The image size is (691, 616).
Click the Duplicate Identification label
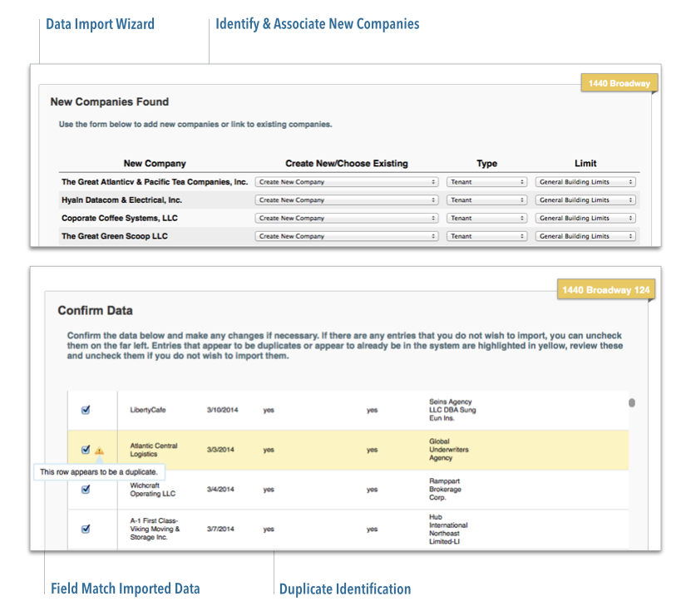[x=344, y=589]
